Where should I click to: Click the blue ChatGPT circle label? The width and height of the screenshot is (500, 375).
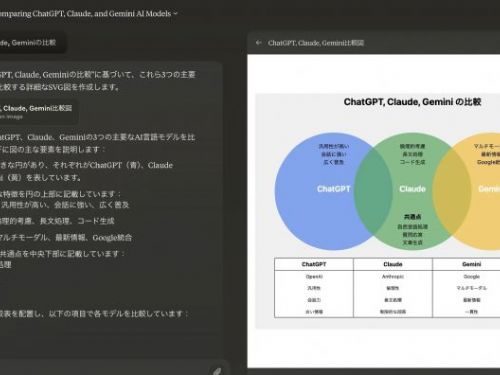tap(333, 189)
